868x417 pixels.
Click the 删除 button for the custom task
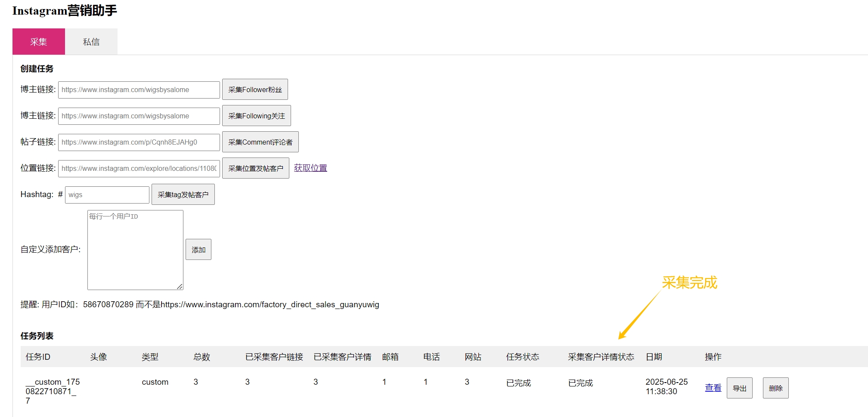pos(776,388)
